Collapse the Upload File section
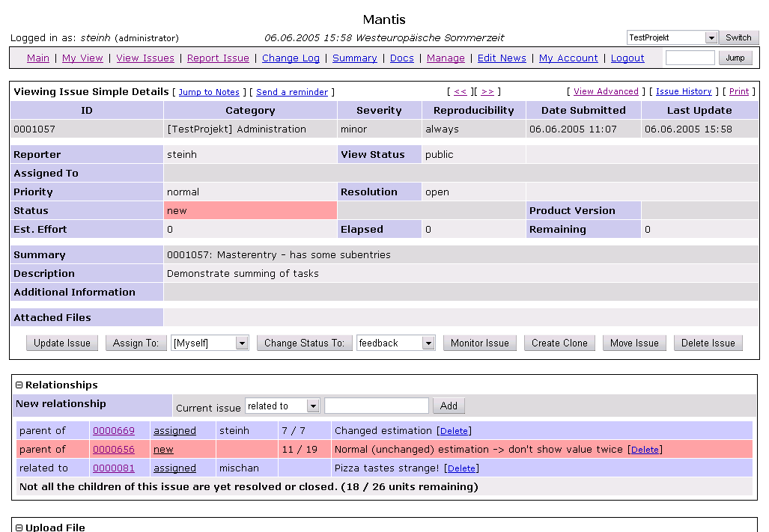 point(19,528)
